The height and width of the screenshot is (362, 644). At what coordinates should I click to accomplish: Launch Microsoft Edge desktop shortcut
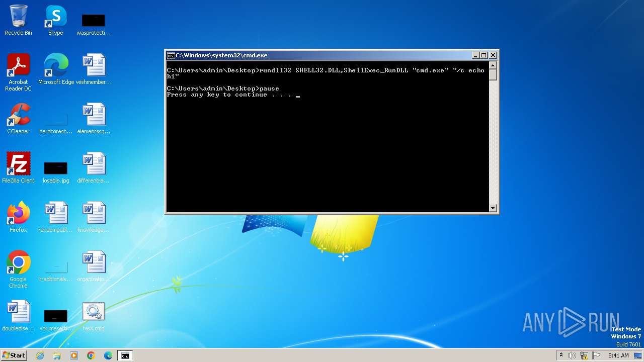[56, 69]
